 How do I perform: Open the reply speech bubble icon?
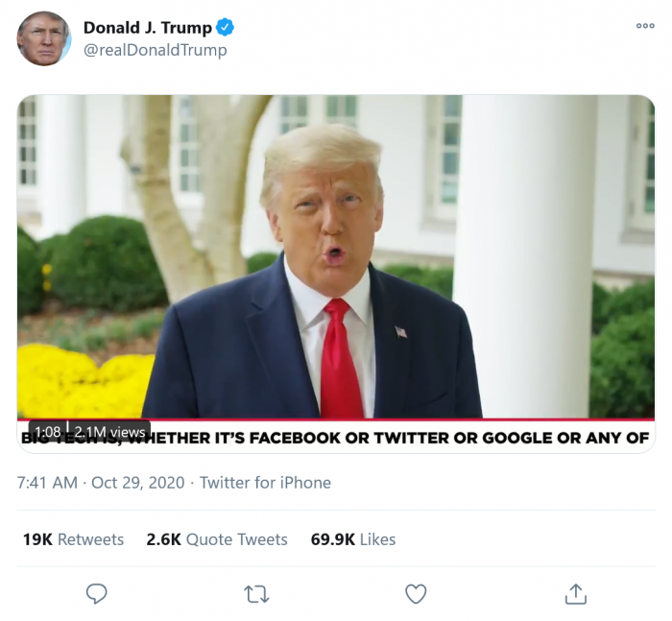(96, 593)
